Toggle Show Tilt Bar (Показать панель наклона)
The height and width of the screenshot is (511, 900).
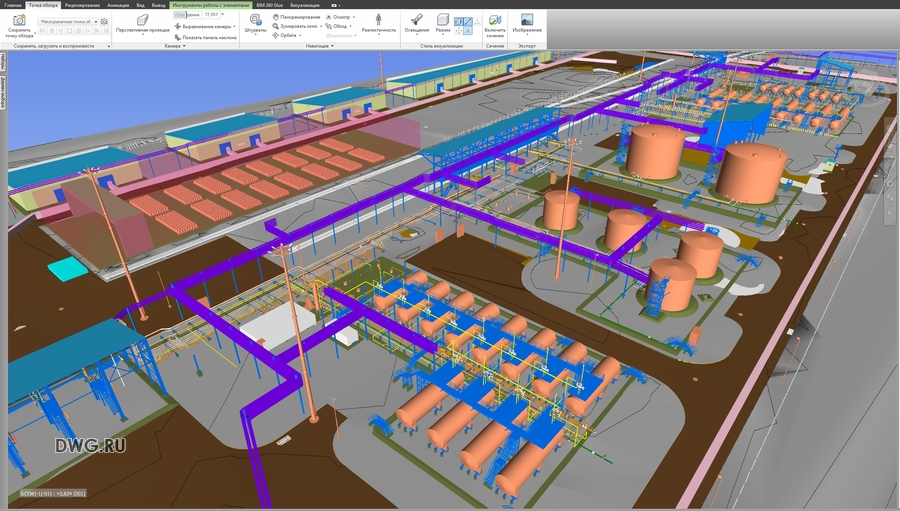(x=205, y=37)
